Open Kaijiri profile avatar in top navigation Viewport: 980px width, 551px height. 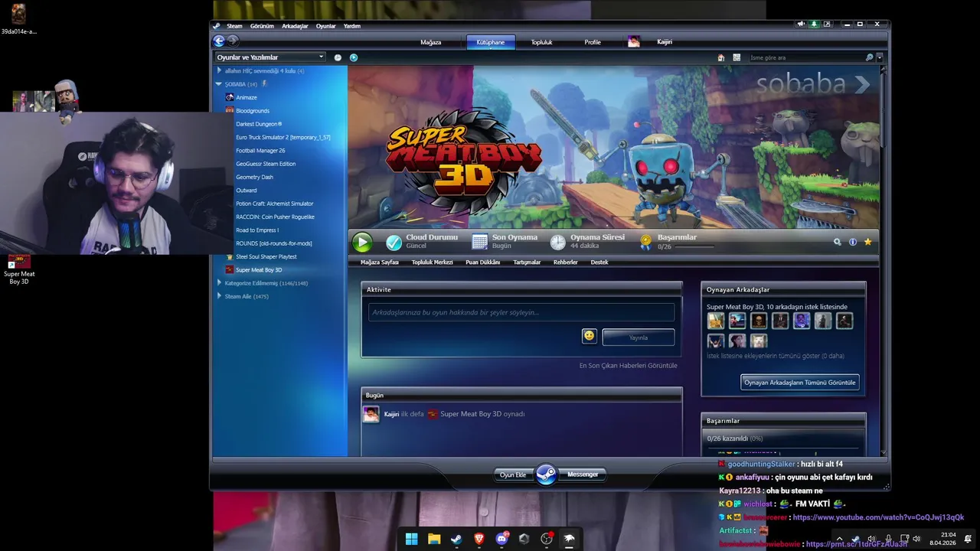[634, 42]
